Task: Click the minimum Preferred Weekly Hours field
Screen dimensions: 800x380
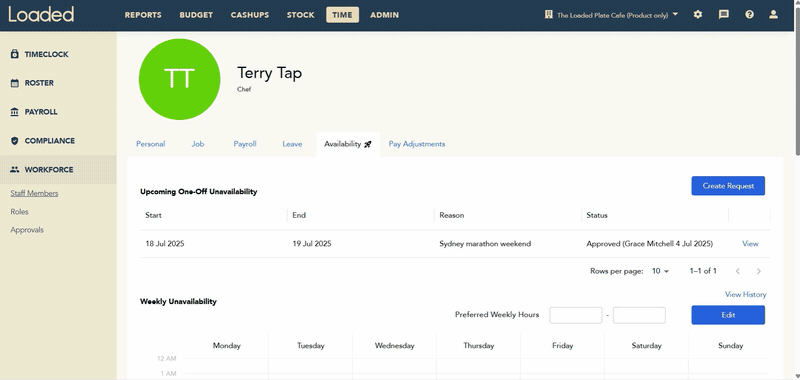Action: (x=576, y=315)
